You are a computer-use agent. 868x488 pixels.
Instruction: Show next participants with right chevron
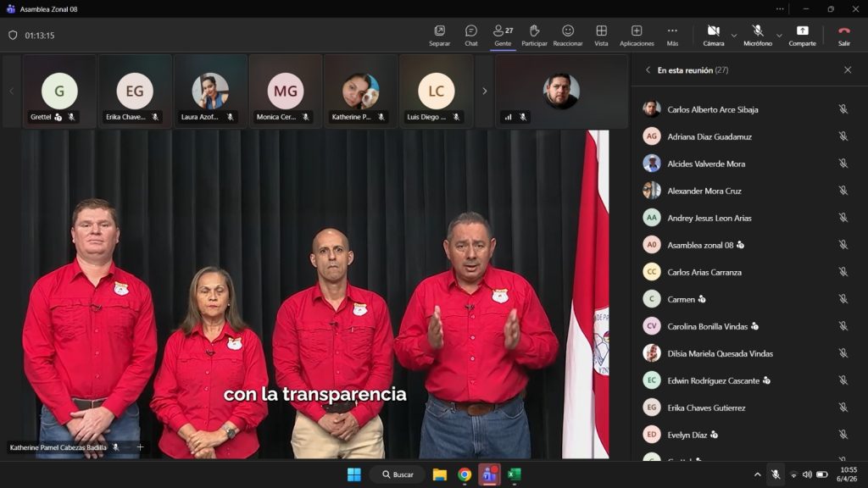(x=485, y=91)
